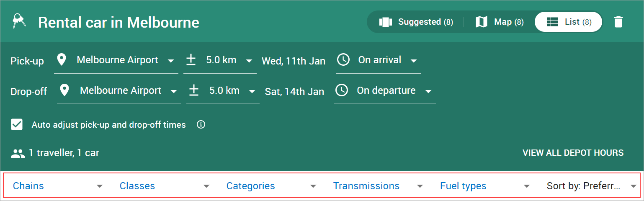Uncheck Auto adjust pick-up and drop-off times
The width and height of the screenshot is (644, 201).
pos(17,124)
